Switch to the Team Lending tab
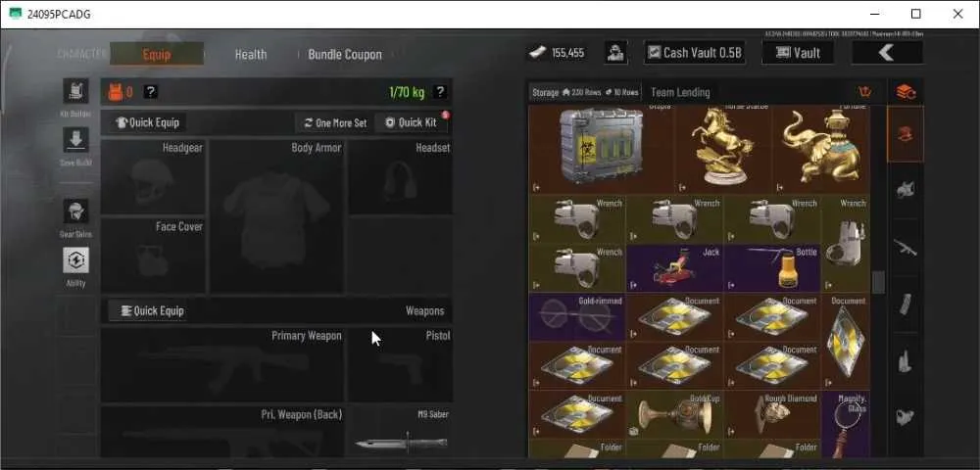980x470 pixels. 680,92
